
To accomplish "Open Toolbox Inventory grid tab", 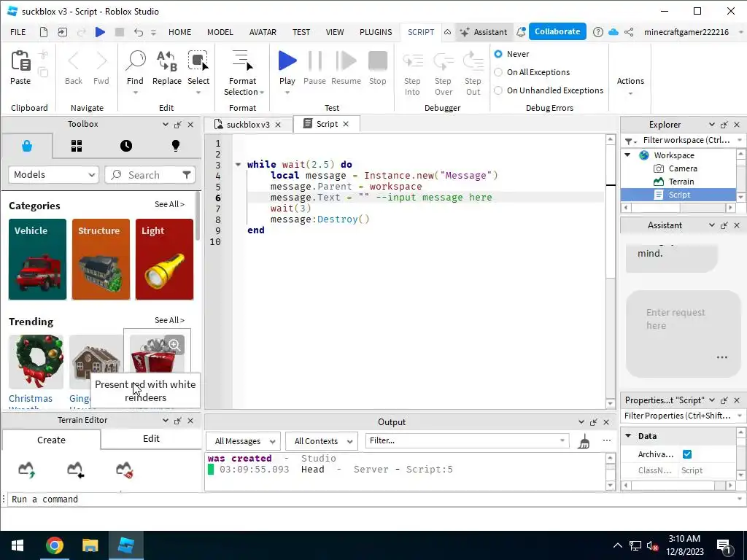I will click(x=77, y=146).
